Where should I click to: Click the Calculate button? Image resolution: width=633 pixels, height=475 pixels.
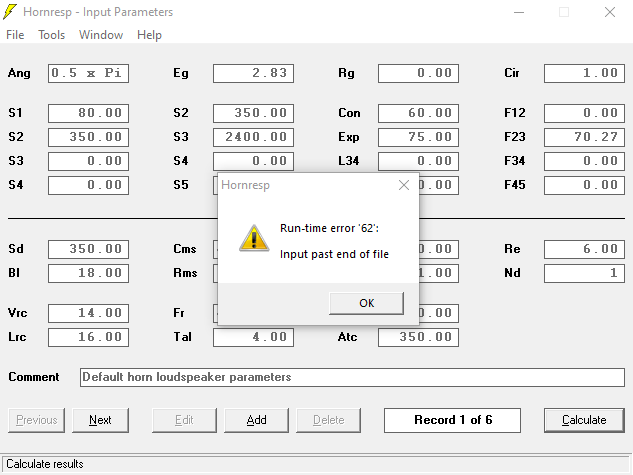pyautogui.click(x=584, y=420)
